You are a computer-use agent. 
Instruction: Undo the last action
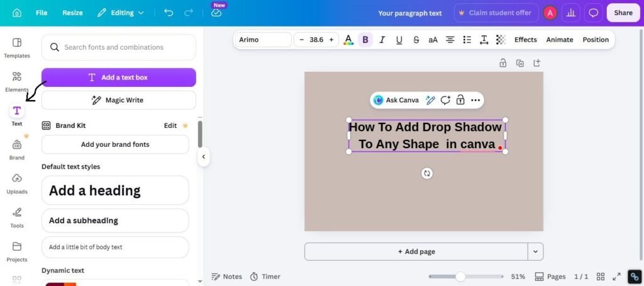169,13
